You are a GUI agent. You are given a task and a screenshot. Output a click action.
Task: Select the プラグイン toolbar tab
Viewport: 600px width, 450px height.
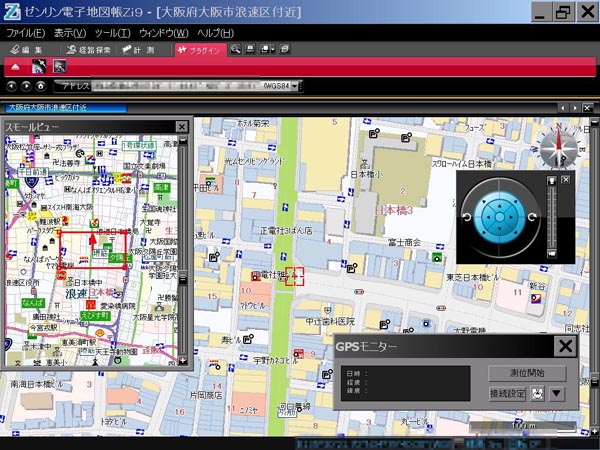(x=201, y=50)
